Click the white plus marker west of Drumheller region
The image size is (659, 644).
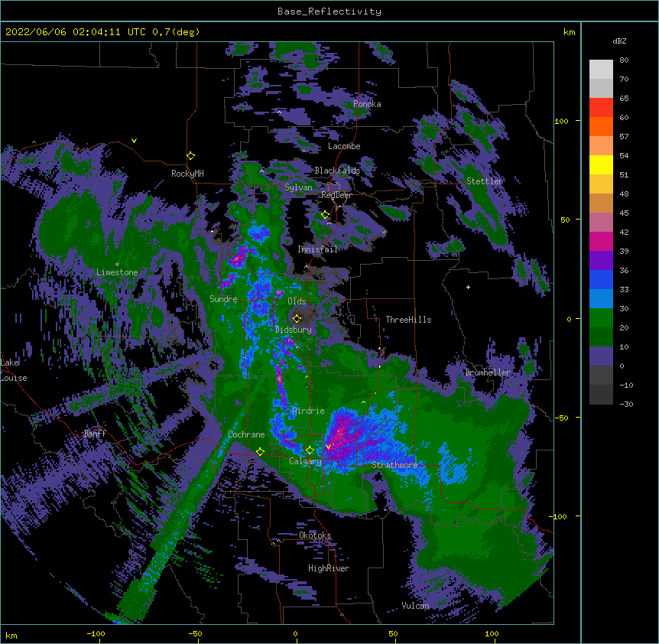[468, 287]
